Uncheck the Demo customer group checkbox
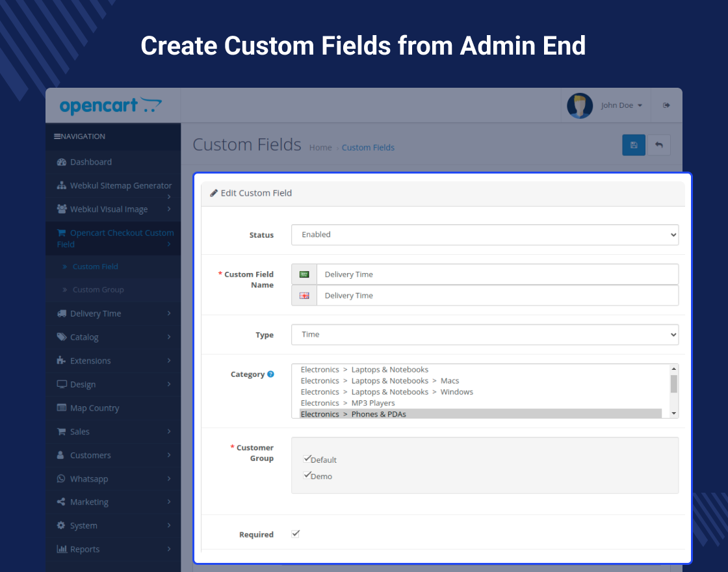The width and height of the screenshot is (728, 572). [307, 474]
